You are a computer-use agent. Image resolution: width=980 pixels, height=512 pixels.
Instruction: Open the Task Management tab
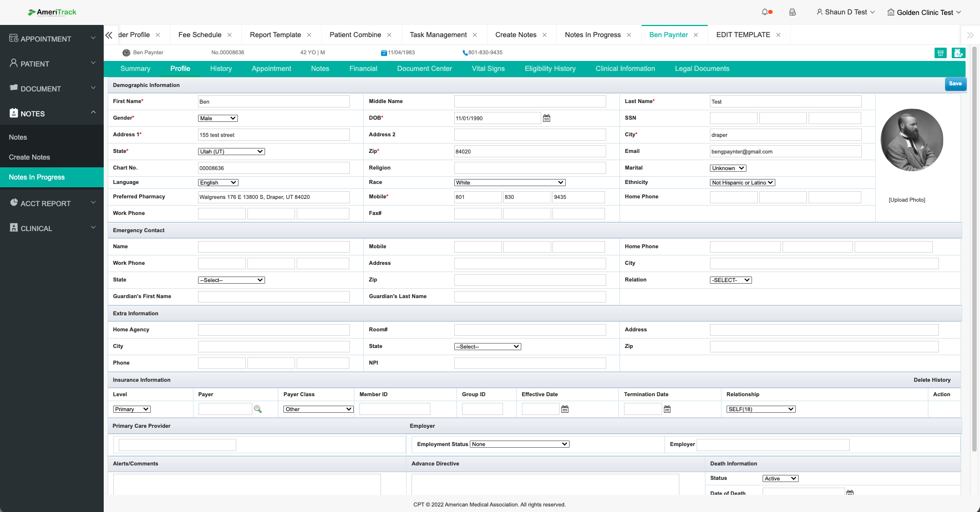438,35
